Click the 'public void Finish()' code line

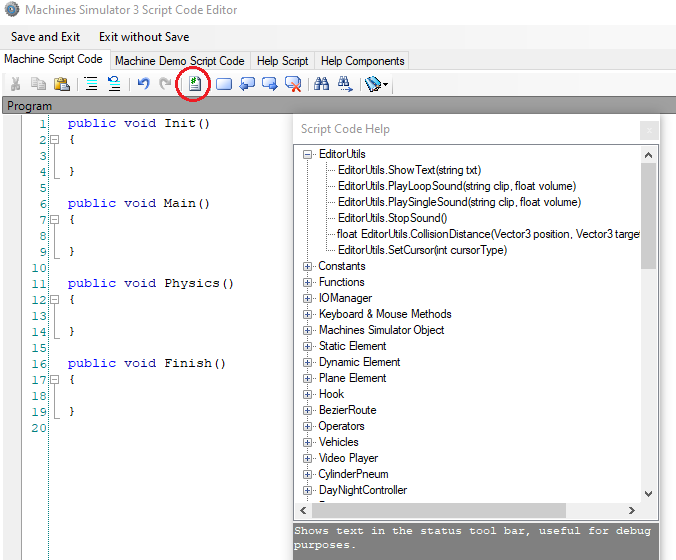coord(147,363)
